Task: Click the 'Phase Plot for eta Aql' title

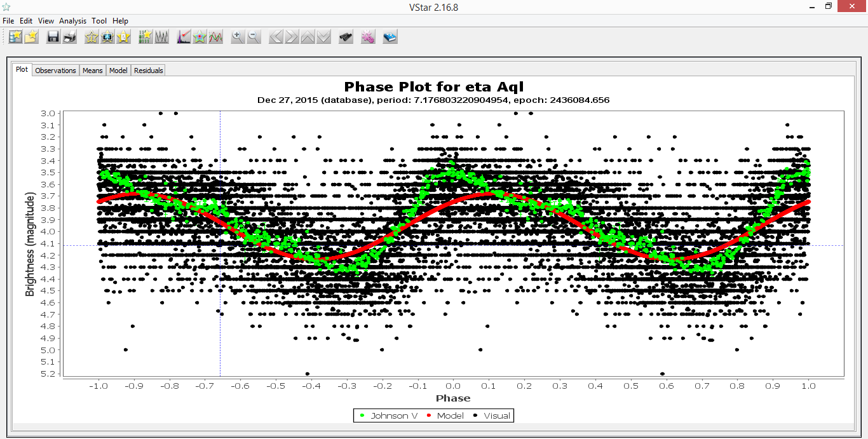Action: click(x=434, y=86)
